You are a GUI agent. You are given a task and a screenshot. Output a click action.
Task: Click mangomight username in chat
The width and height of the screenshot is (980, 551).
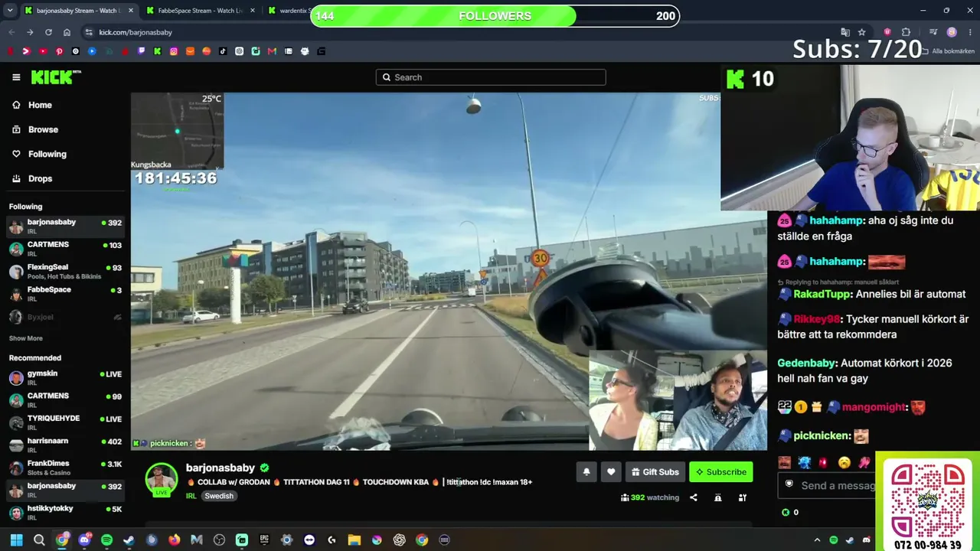click(874, 407)
